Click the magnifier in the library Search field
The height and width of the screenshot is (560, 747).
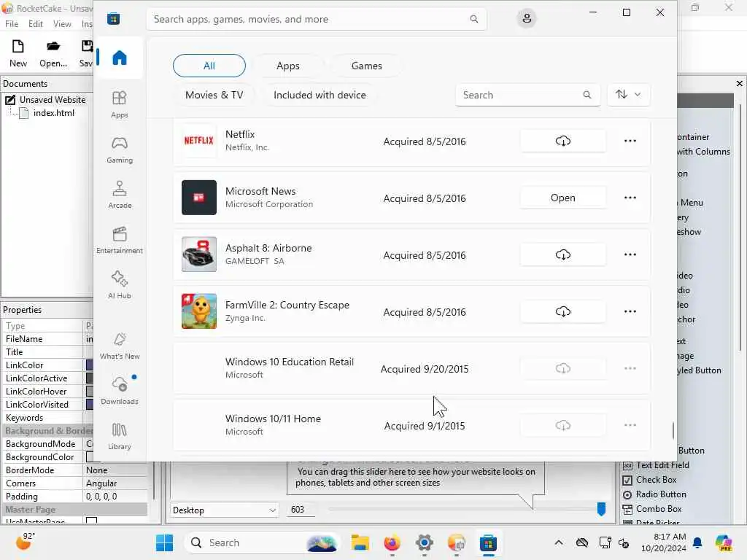pos(587,95)
